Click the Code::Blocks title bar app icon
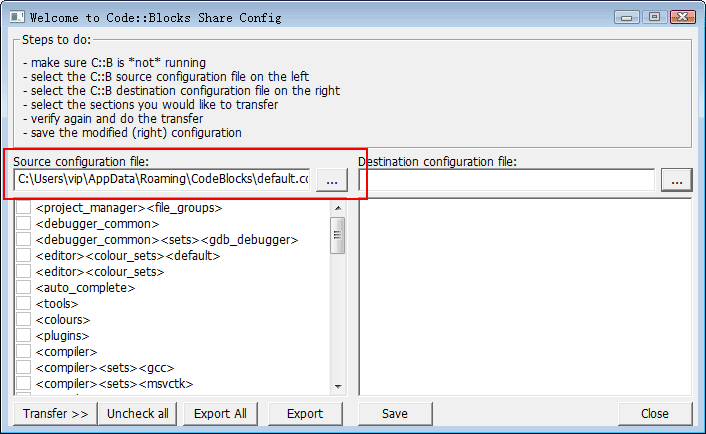This screenshot has height=434, width=706. [17, 17]
